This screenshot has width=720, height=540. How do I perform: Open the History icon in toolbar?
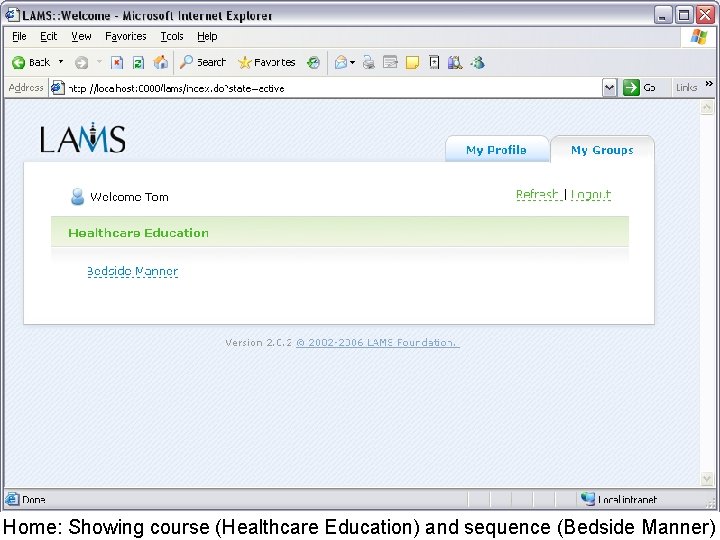pos(313,62)
